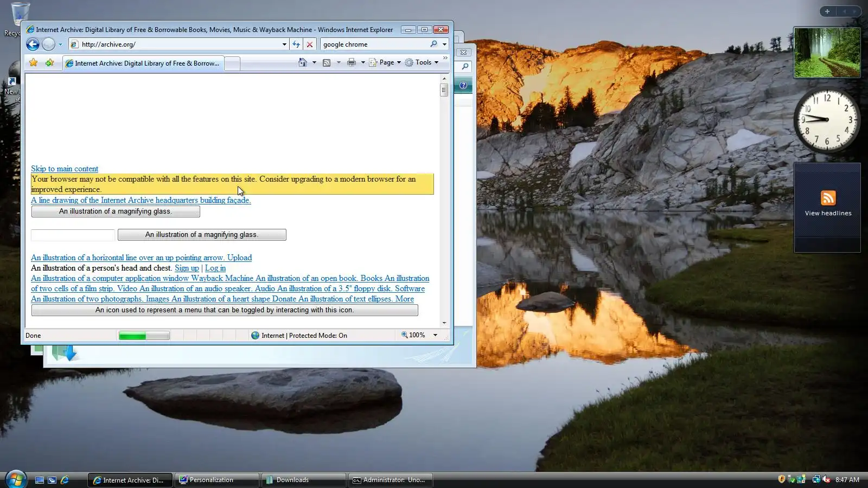Switch to Administrator command prompt taskbar button
The height and width of the screenshot is (488, 868).
[390, 480]
